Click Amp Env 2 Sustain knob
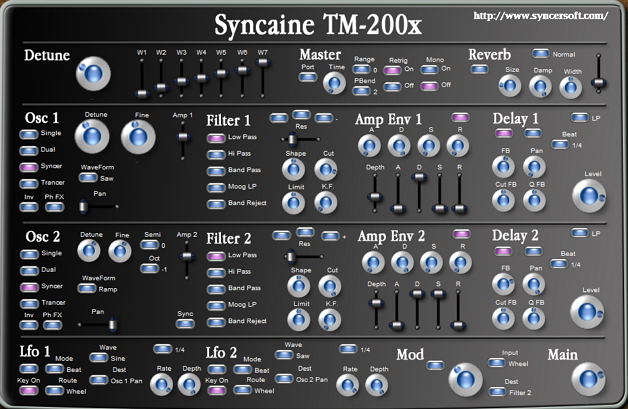Screen dimensions: 628x409 point(431,262)
